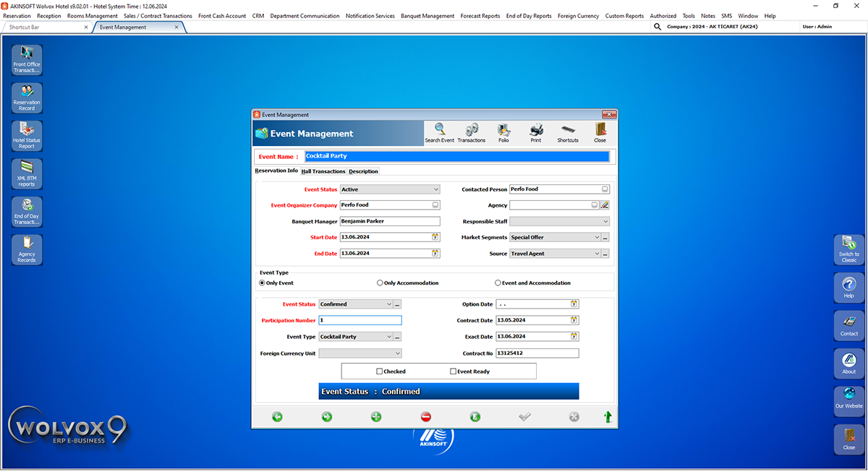Click the Participation Number field

coord(359,320)
